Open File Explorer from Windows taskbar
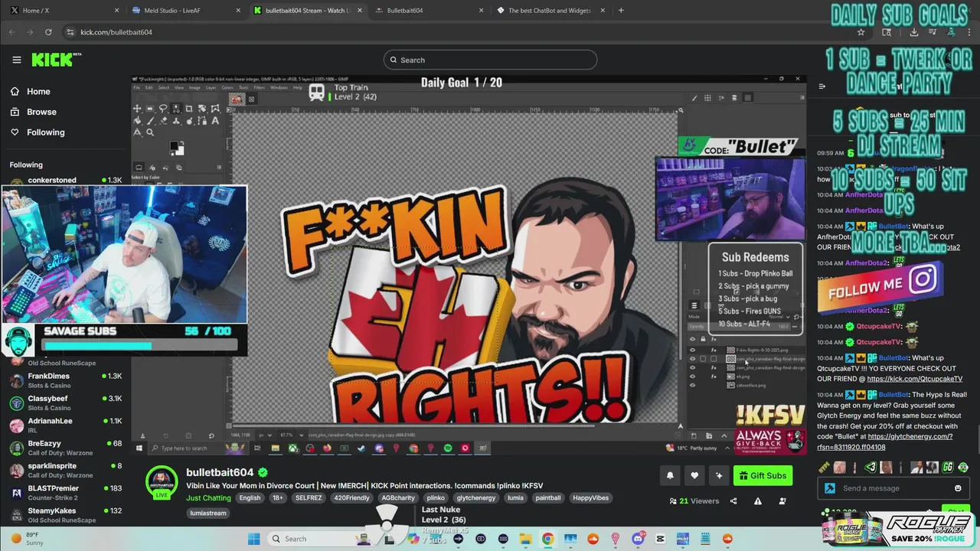The image size is (980, 551). click(x=525, y=539)
